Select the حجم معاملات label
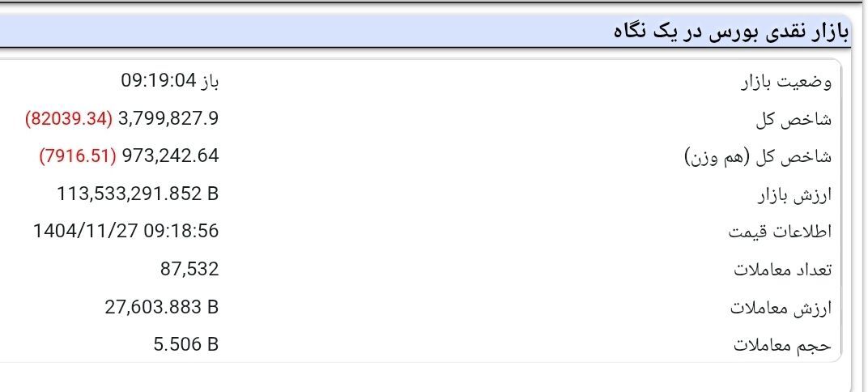Viewport: 868px width, 392px height. tap(783, 346)
